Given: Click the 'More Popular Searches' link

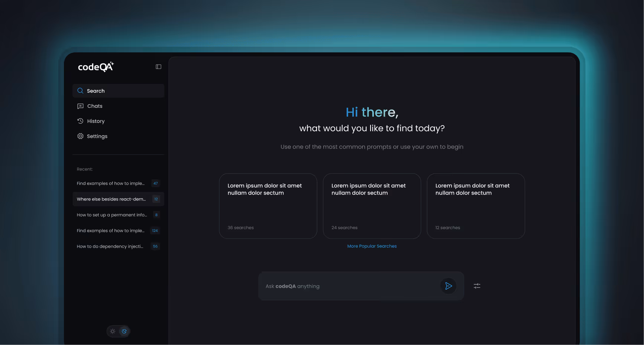Looking at the screenshot, I should coord(372,246).
